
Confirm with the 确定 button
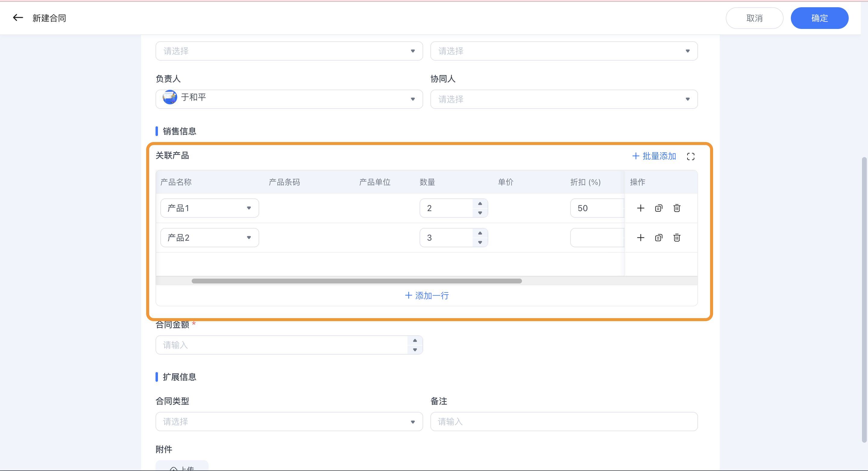[819, 18]
